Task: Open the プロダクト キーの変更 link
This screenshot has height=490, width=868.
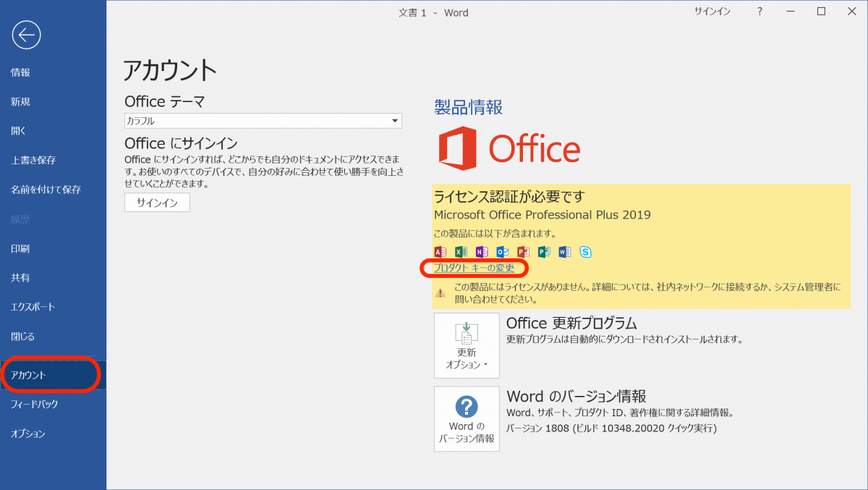Action: click(x=474, y=268)
